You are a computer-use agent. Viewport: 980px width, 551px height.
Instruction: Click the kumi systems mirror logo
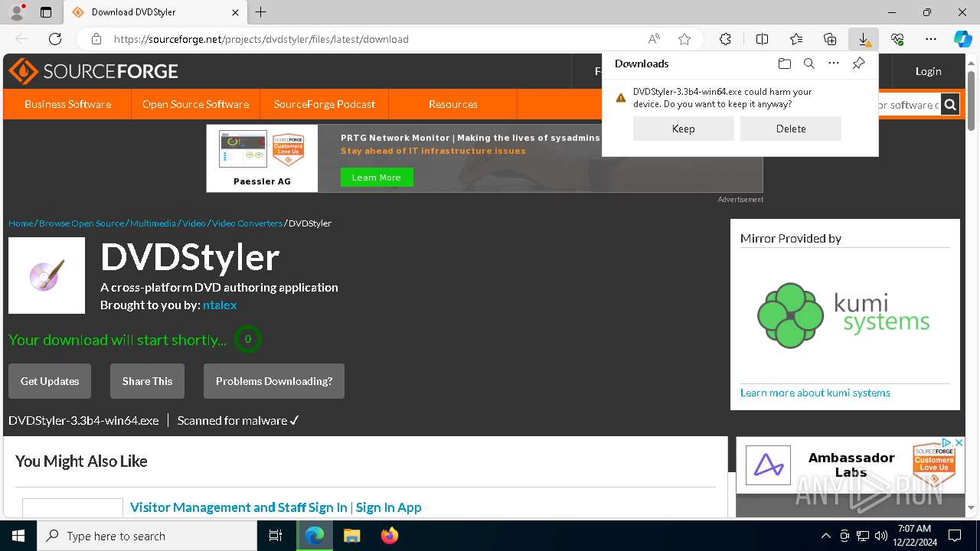tap(844, 315)
